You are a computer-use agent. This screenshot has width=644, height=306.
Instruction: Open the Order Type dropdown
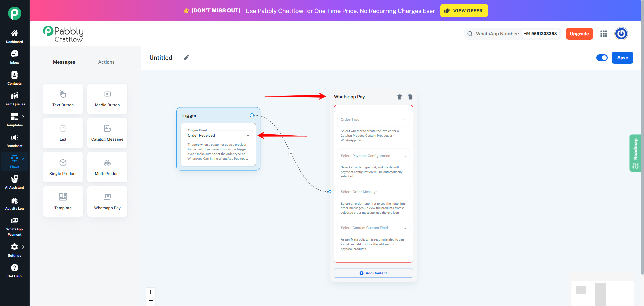[x=373, y=120]
